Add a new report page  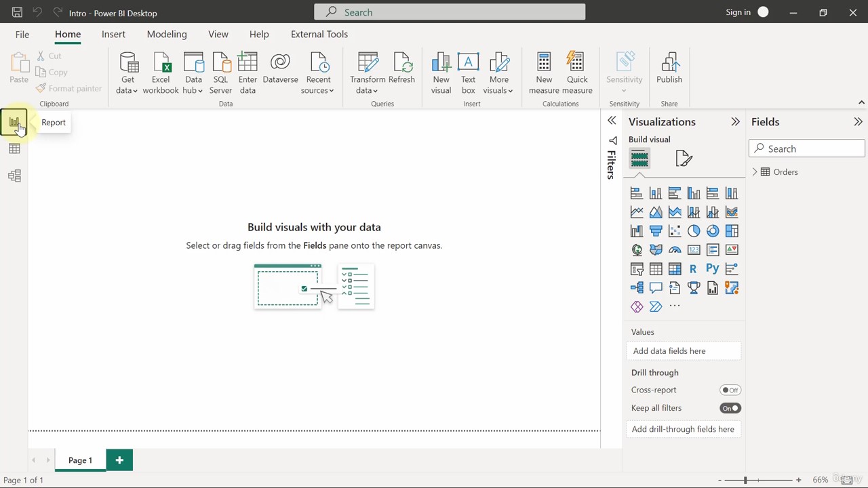point(119,460)
